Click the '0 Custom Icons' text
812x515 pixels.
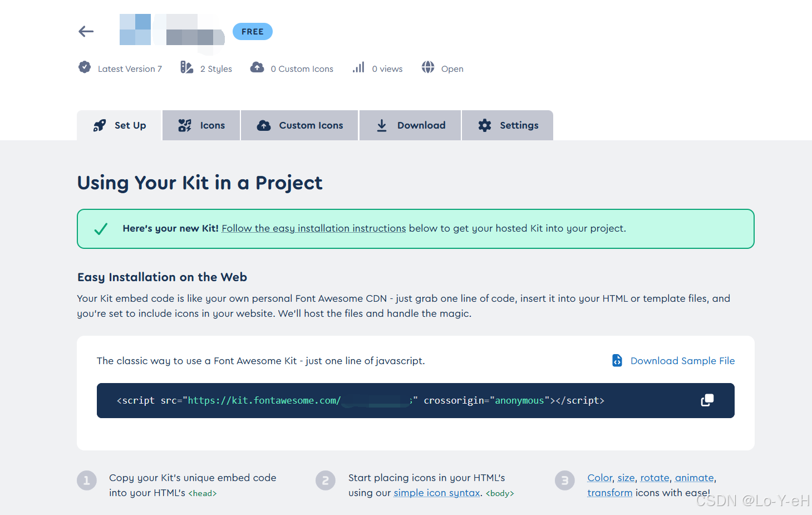(302, 69)
